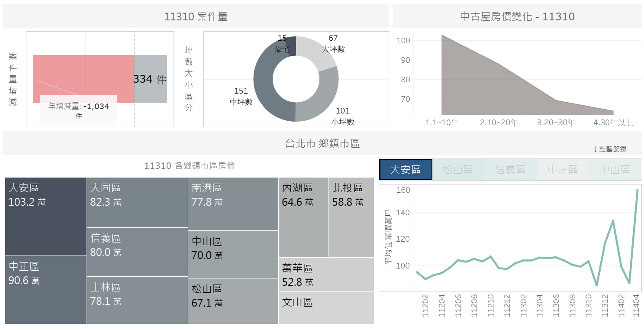Screen dimensions: 644x330
Task: Click the 點擊篩選 hint label
Action: point(610,149)
